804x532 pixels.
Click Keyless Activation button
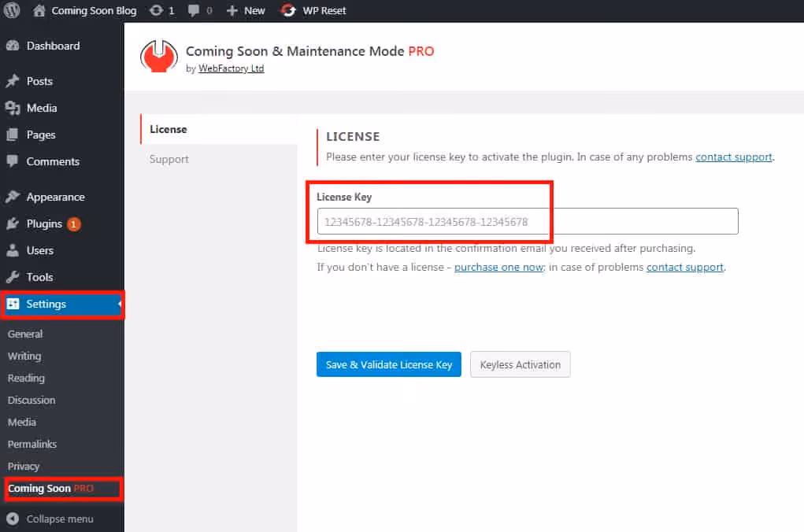pyautogui.click(x=520, y=364)
